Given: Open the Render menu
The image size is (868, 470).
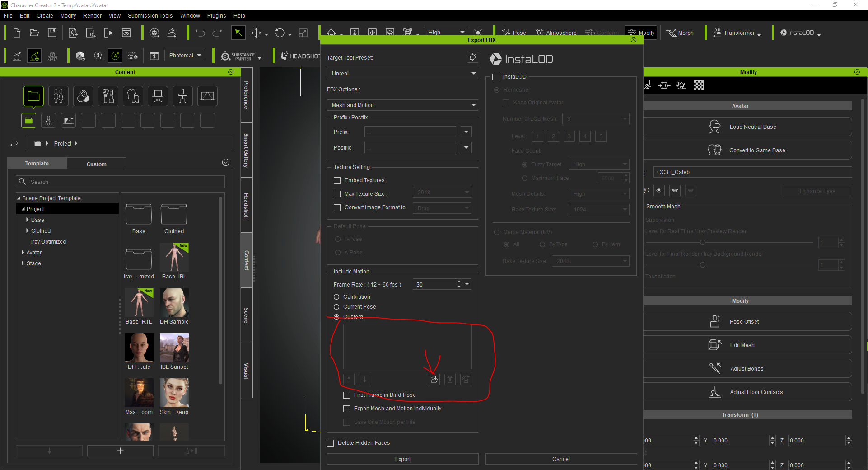Looking at the screenshot, I should [x=92, y=15].
